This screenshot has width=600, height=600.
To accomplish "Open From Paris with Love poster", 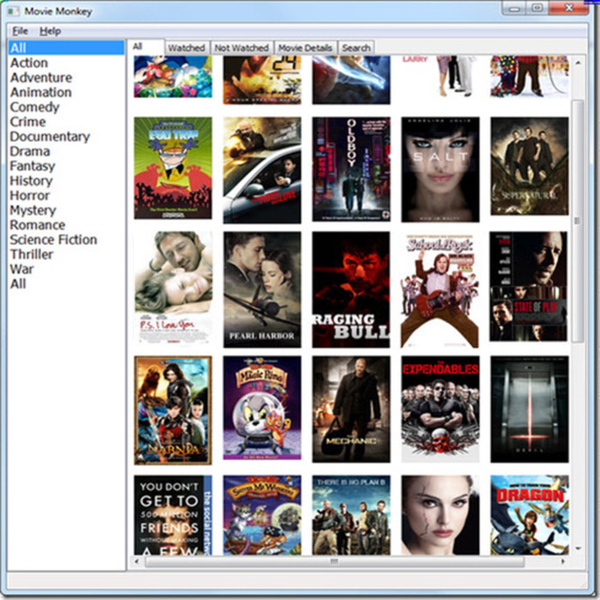I will 262,170.
